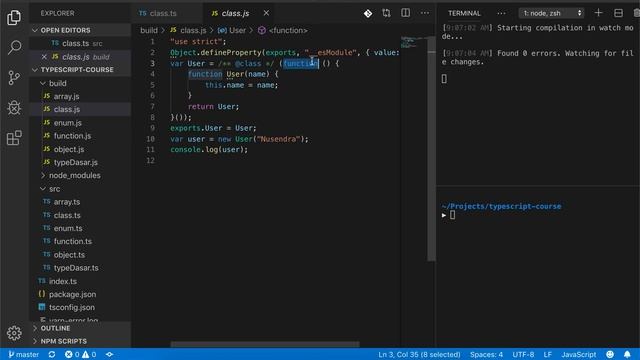Change language mode via JavaScript

coord(578,354)
